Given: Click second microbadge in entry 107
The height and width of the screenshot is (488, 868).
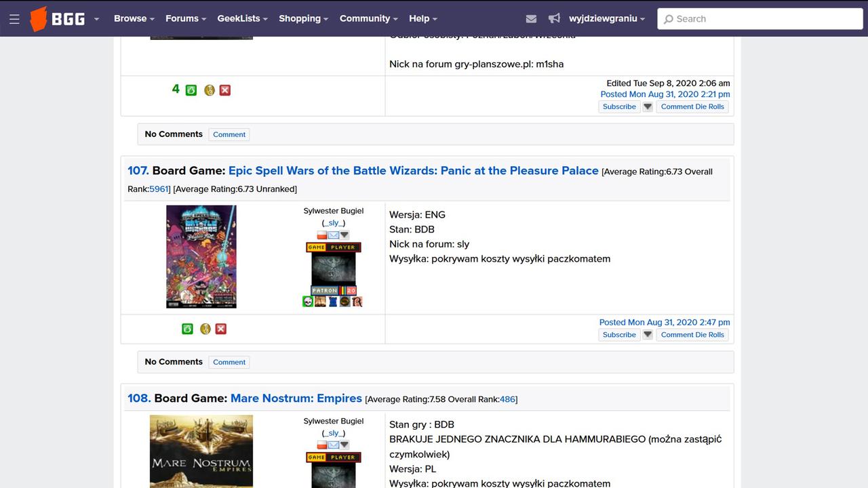Looking at the screenshot, I should coord(320,302).
